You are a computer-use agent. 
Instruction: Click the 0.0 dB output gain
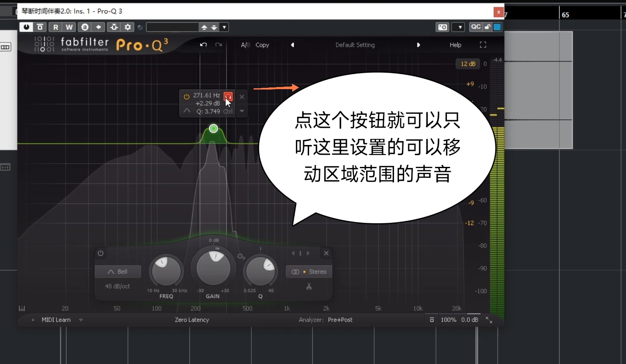pyautogui.click(x=470, y=320)
